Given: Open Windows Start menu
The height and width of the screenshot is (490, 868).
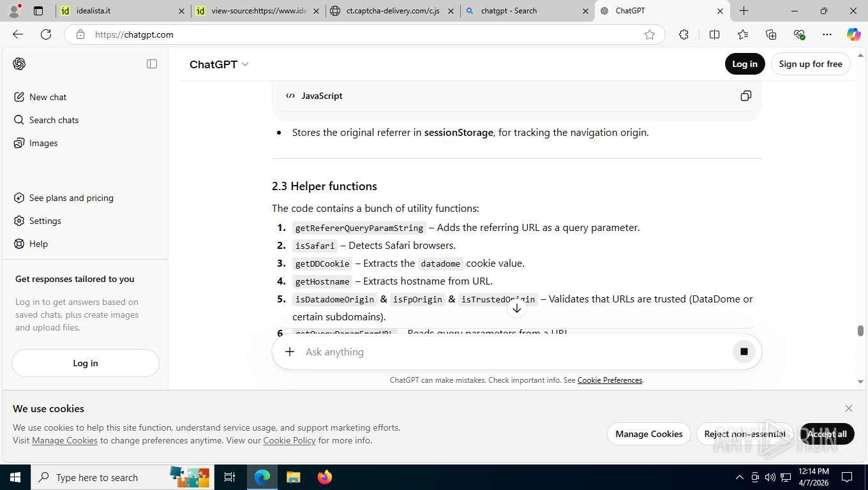Looking at the screenshot, I should coord(15,477).
